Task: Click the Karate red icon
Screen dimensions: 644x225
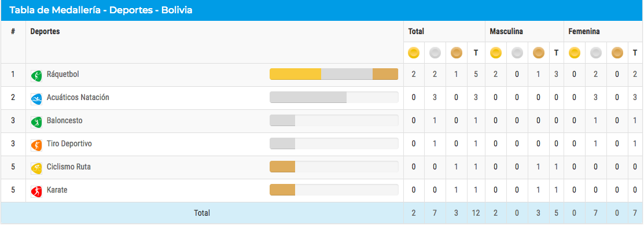Action: (36, 191)
